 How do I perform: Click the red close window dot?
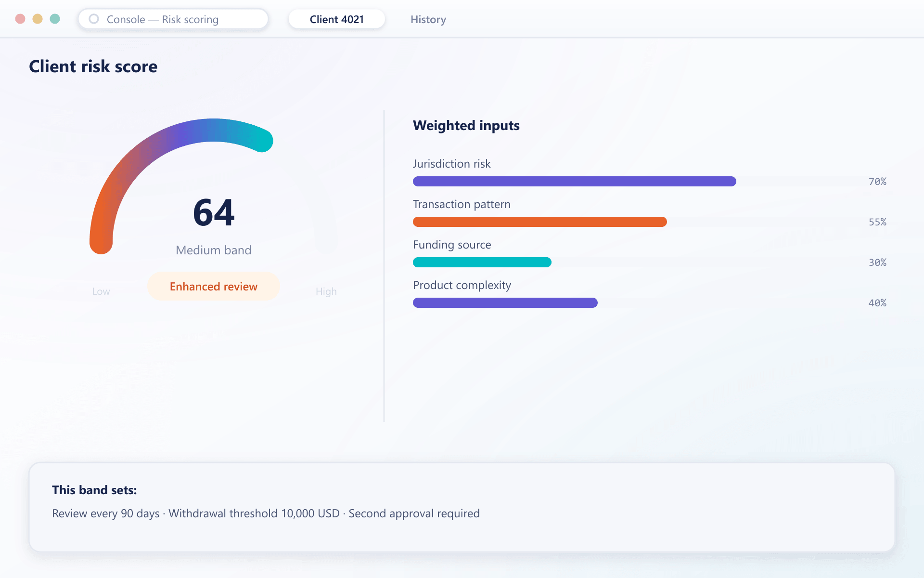point(20,19)
